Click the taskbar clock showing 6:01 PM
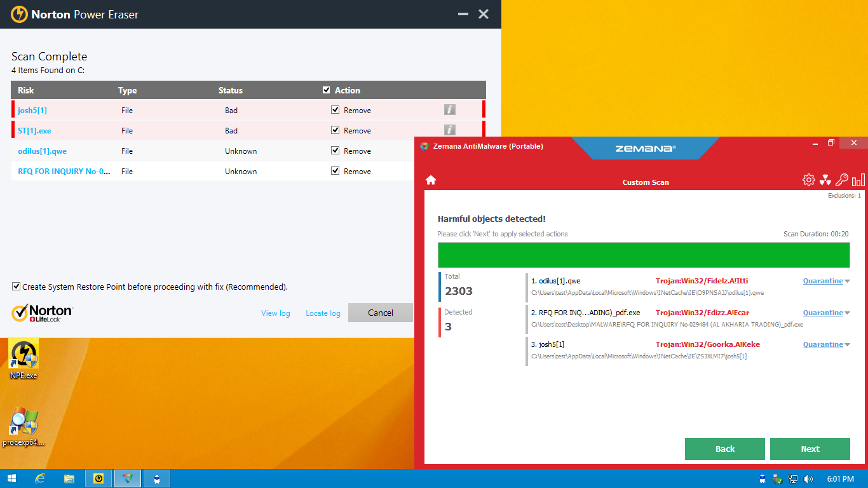The image size is (868, 488). 840,479
